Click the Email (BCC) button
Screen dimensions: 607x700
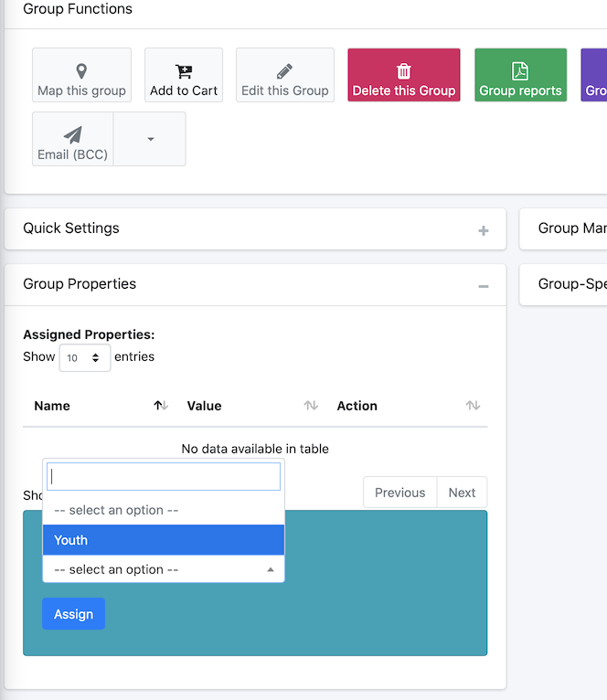pyautogui.click(x=73, y=139)
